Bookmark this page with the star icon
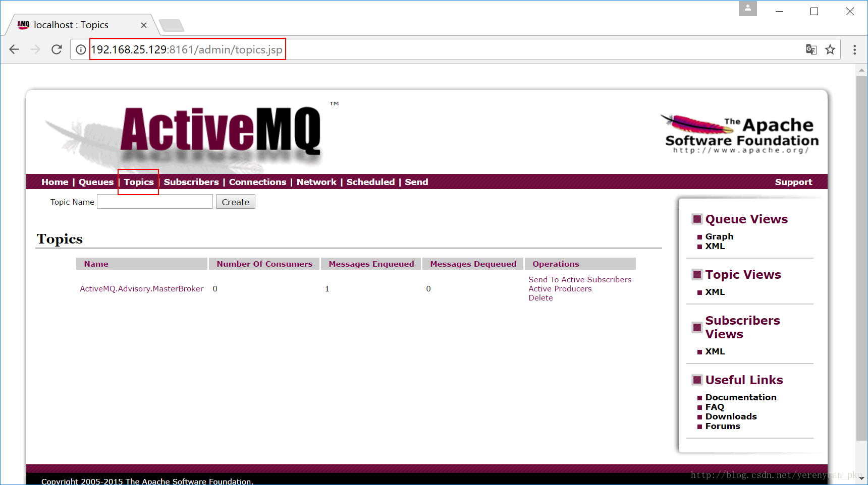This screenshot has height=485, width=868. [x=830, y=49]
